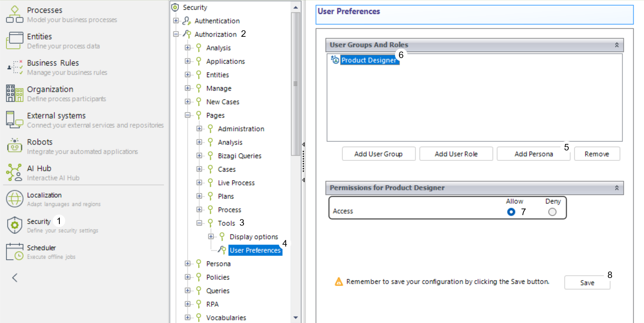The width and height of the screenshot is (644, 323).
Task: Open the Scheduler clock-calendar icon
Action: [15, 251]
